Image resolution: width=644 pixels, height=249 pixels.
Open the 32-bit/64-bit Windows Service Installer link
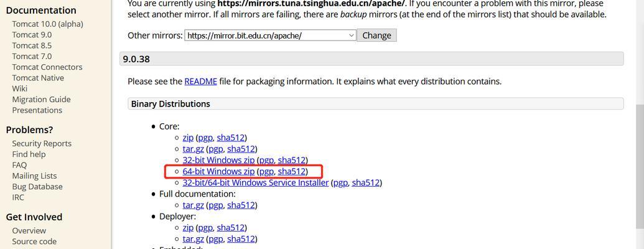[x=256, y=182]
